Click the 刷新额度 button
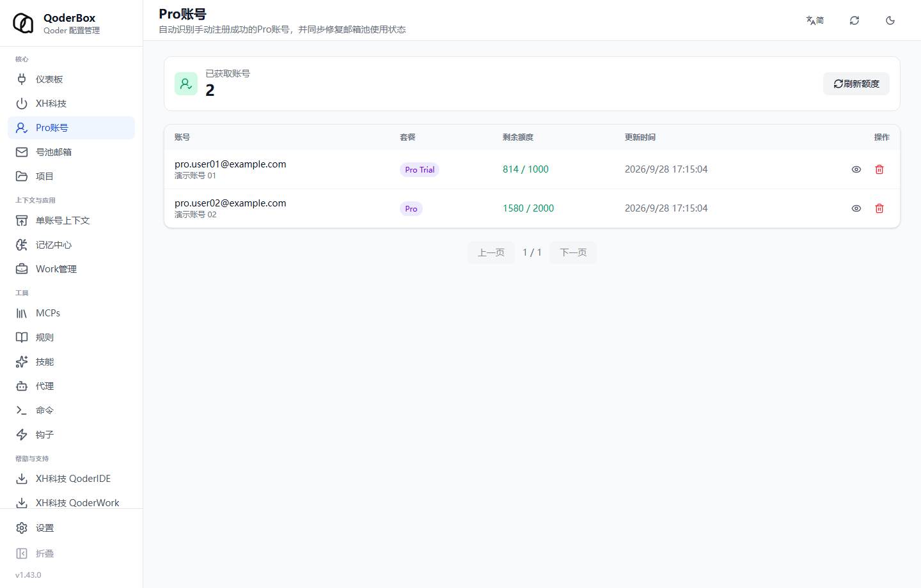The width and height of the screenshot is (921, 588). coord(856,84)
